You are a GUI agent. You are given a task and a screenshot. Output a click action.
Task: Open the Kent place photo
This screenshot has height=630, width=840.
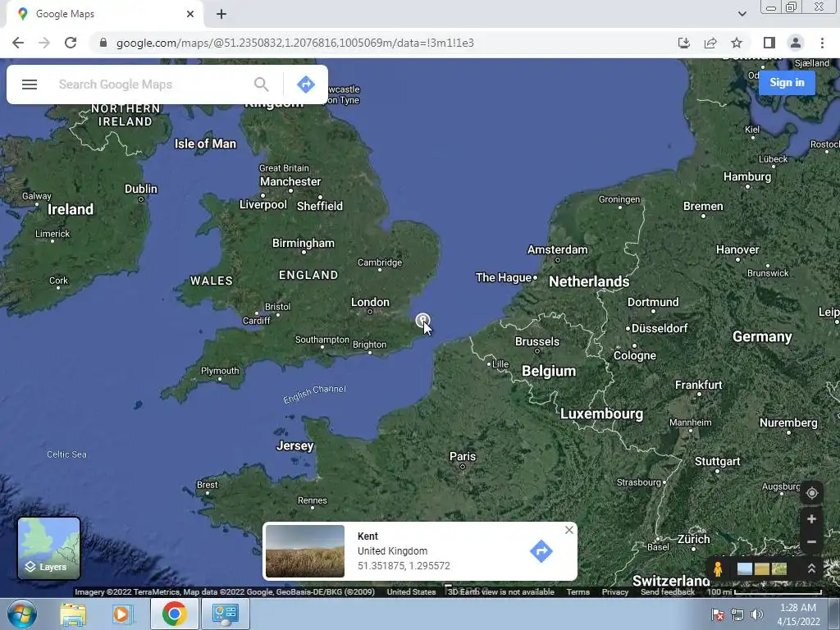pyautogui.click(x=305, y=551)
